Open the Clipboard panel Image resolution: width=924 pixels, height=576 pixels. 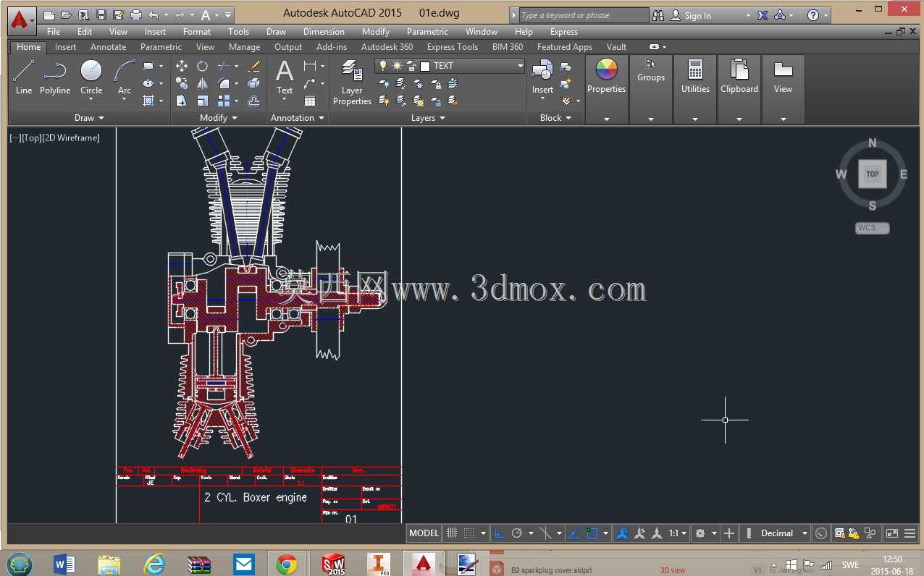point(739,77)
